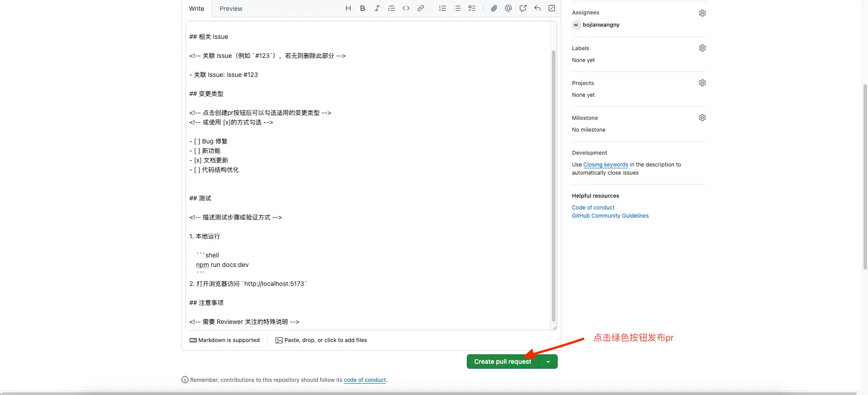Click the line containing http://localhost:5173
The width and height of the screenshot is (868, 395).
248,284
